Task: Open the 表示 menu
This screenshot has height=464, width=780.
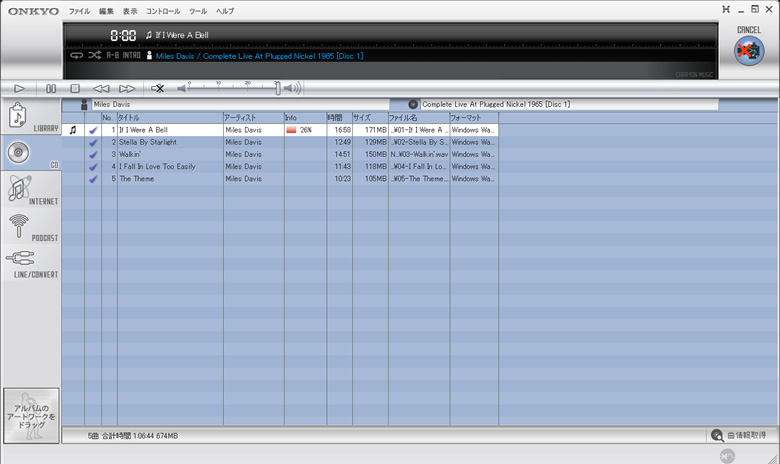Action: coord(130,11)
